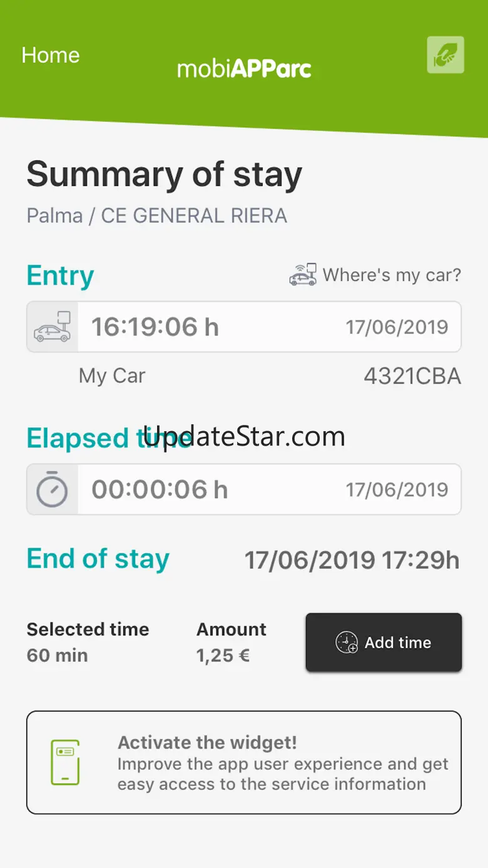Viewport: 488px width, 868px height.
Task: Click the Selected time 60 min value
Action: click(x=58, y=655)
